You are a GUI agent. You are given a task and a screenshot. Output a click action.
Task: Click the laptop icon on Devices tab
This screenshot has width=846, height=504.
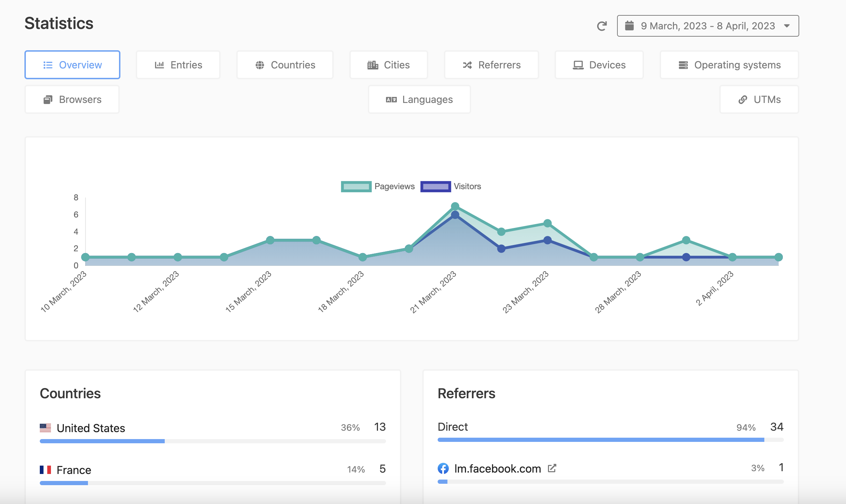point(578,65)
